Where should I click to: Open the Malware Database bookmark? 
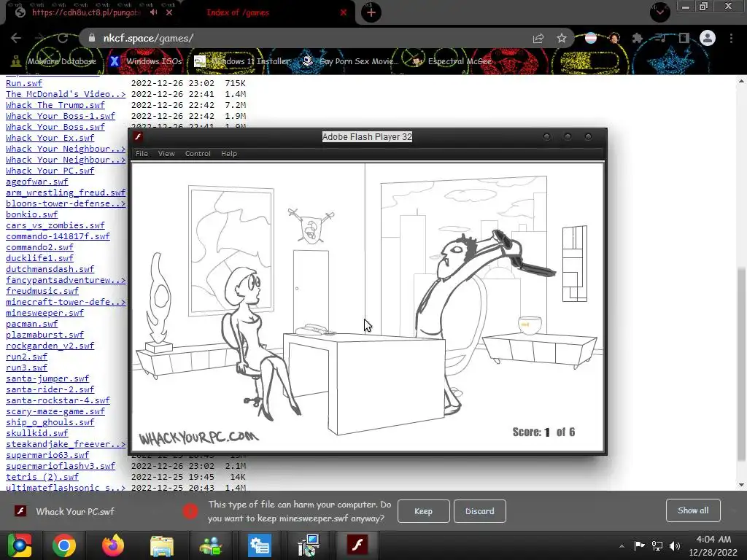click(54, 61)
